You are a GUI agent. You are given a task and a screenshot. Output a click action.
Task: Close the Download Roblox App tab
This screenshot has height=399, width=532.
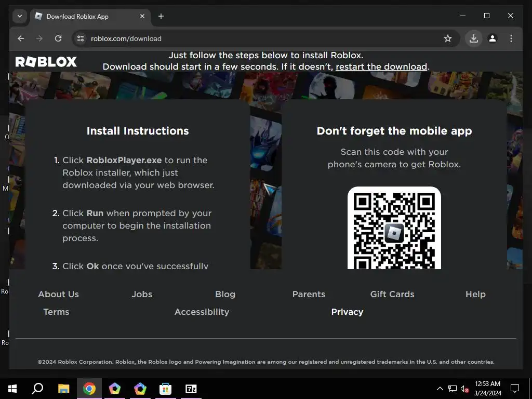coord(142,16)
